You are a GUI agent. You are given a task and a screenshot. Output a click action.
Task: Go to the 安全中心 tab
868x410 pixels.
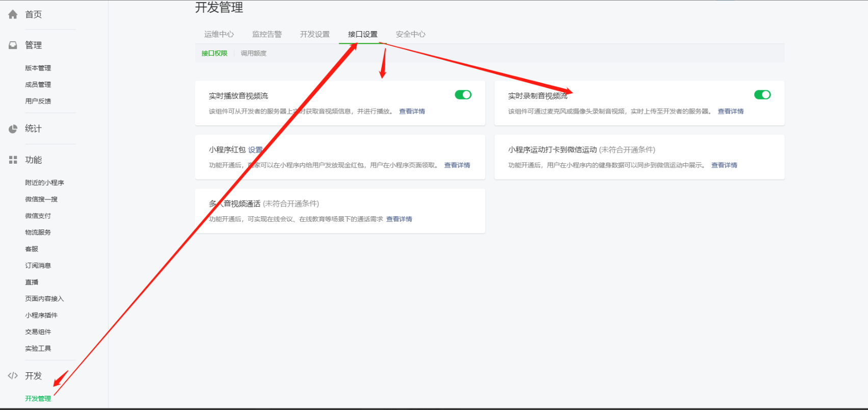(x=411, y=34)
